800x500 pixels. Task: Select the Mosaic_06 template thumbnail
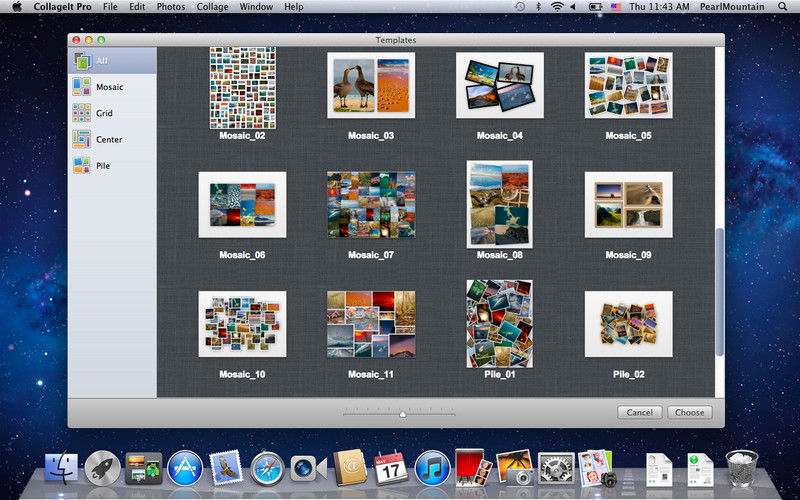click(242, 205)
